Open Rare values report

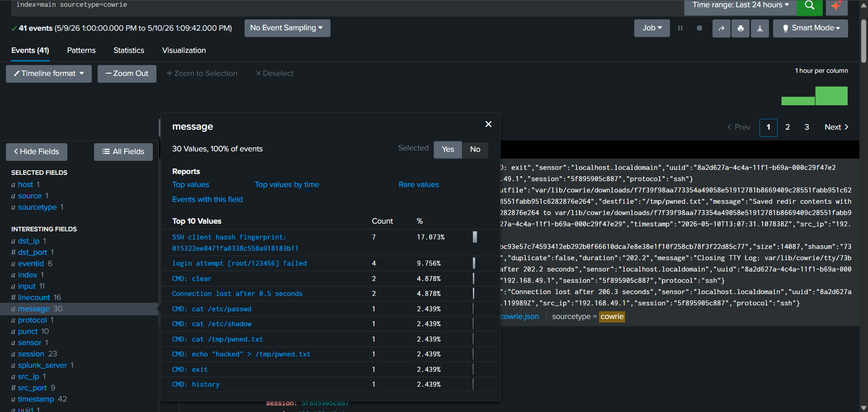pos(419,185)
